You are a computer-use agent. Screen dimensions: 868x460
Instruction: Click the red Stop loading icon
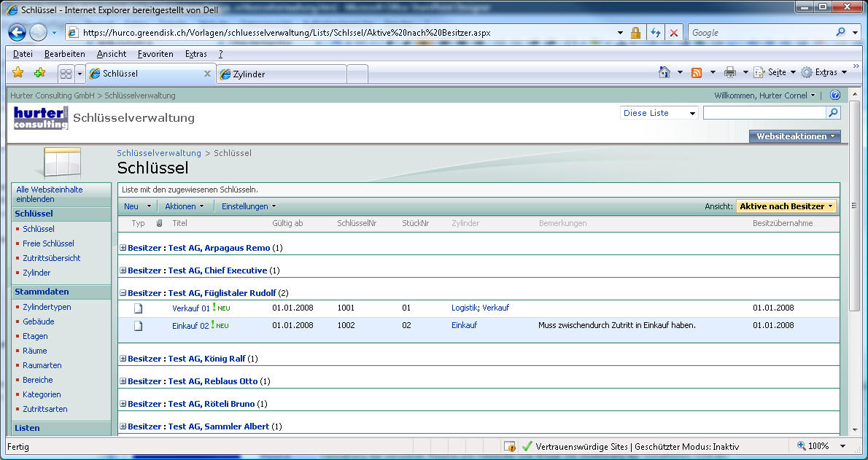pyautogui.click(x=674, y=33)
